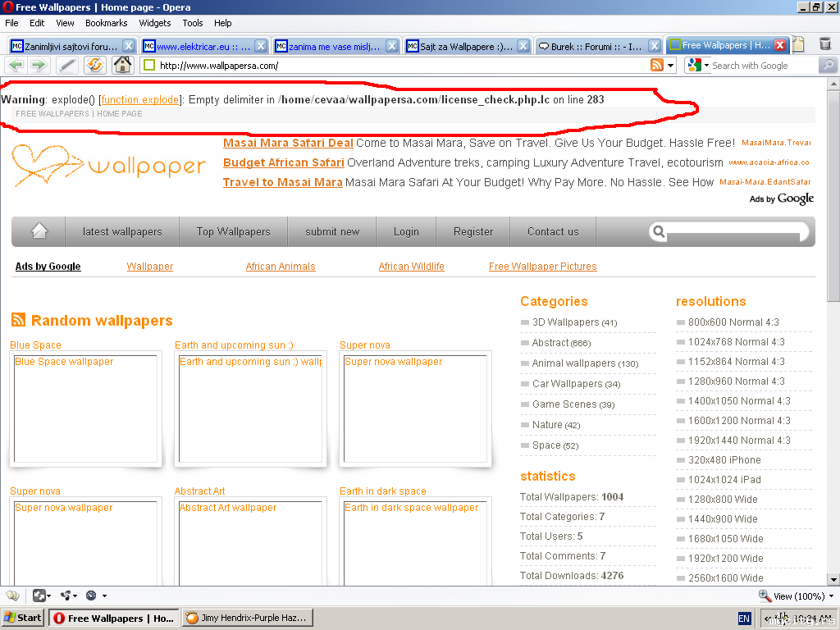
Task: Click Login in navigation bar
Action: tap(406, 231)
